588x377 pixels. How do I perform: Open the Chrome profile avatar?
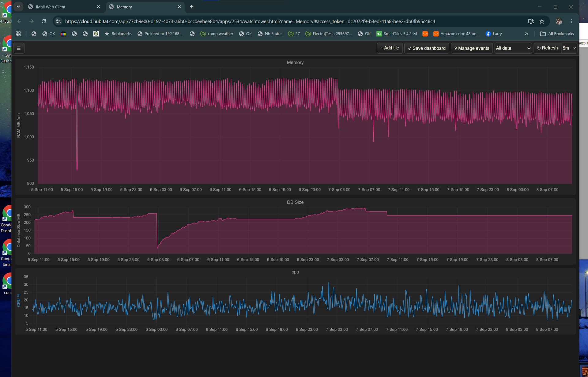point(559,21)
